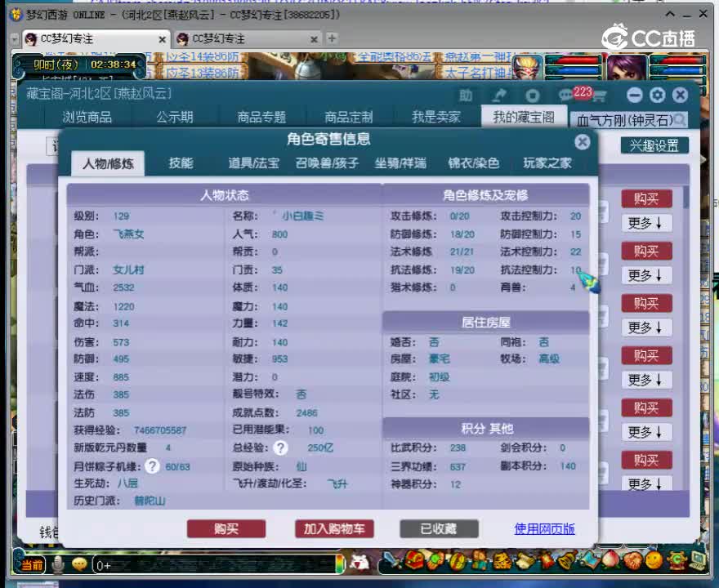Click the golden bell icon
The height and width of the screenshot is (588, 719).
pos(567,560)
